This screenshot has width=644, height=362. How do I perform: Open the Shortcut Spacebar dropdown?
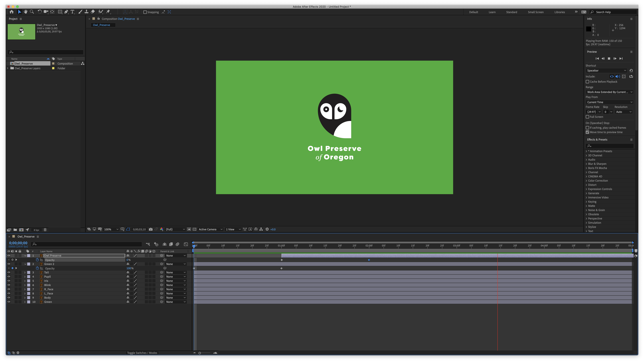coord(606,71)
